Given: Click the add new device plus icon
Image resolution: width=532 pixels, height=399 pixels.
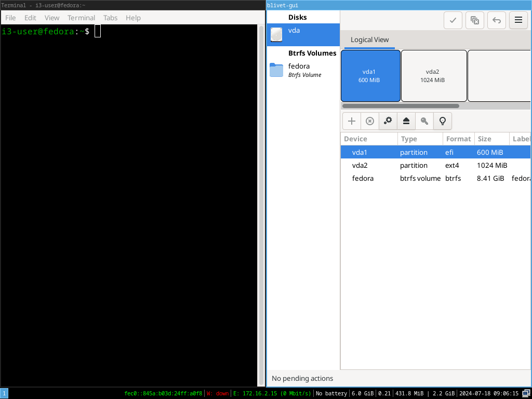Looking at the screenshot, I should click(x=352, y=121).
